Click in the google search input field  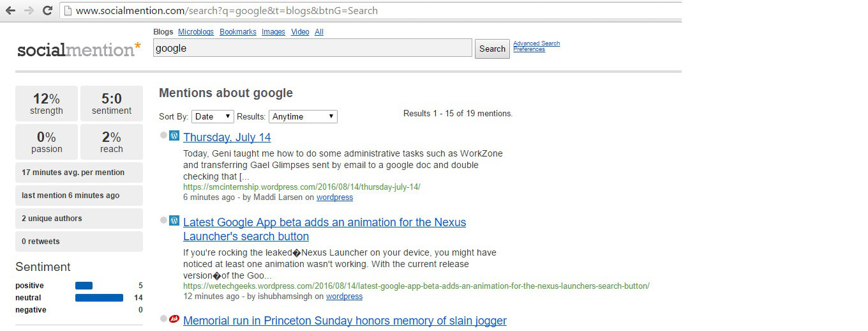point(312,48)
